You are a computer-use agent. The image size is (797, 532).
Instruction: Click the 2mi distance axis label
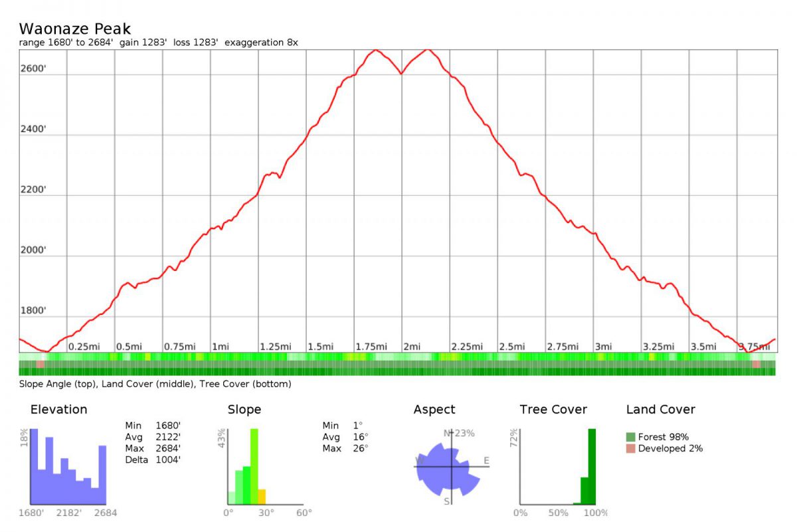click(x=412, y=347)
